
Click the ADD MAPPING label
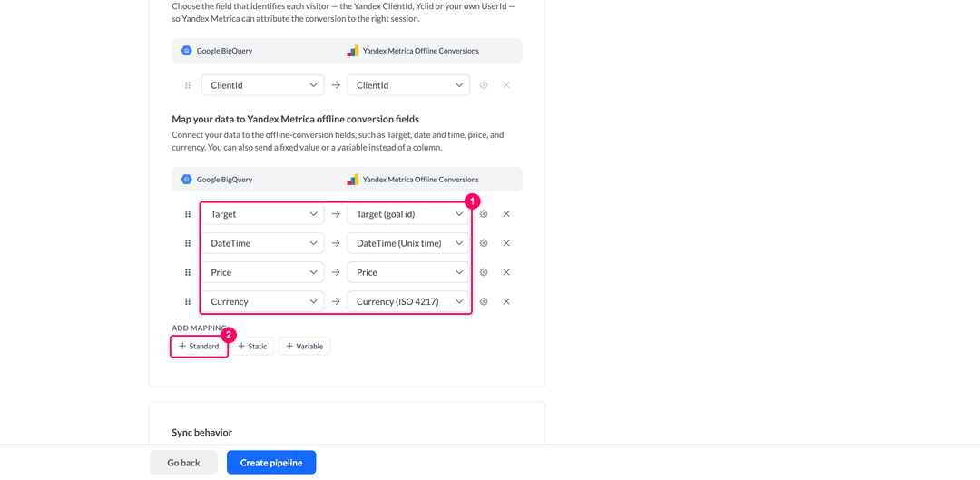click(x=199, y=328)
